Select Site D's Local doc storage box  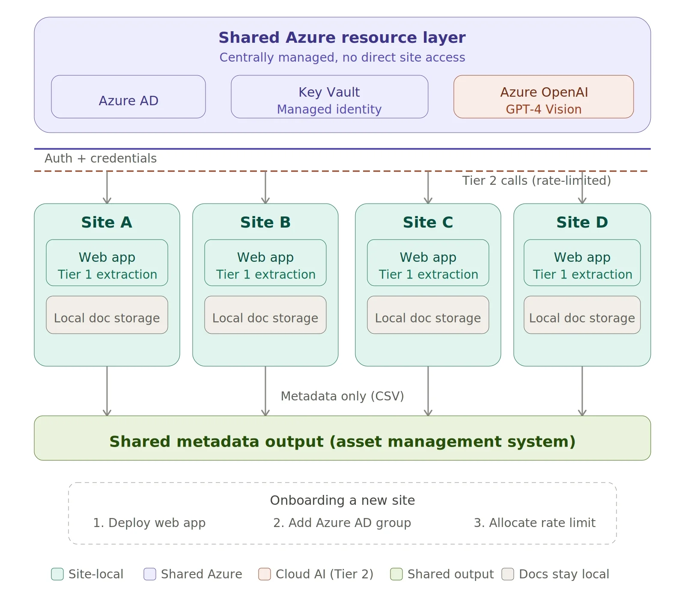pyautogui.click(x=582, y=315)
